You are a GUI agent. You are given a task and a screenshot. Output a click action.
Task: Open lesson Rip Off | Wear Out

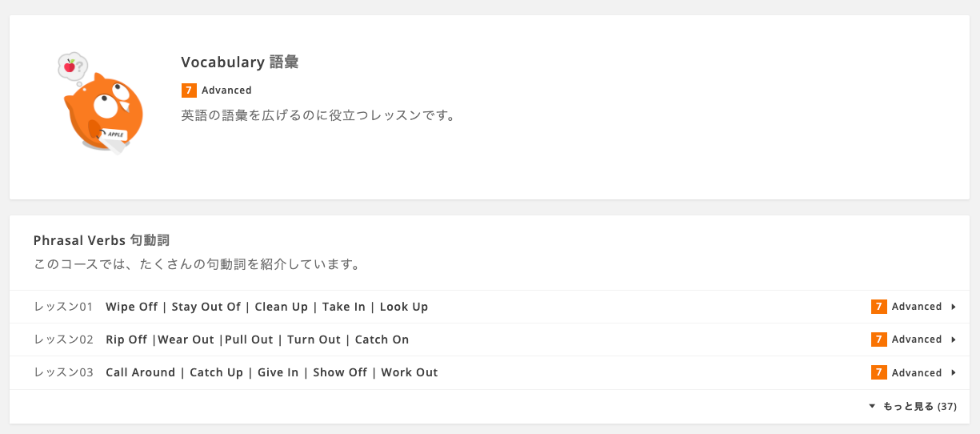click(x=490, y=340)
